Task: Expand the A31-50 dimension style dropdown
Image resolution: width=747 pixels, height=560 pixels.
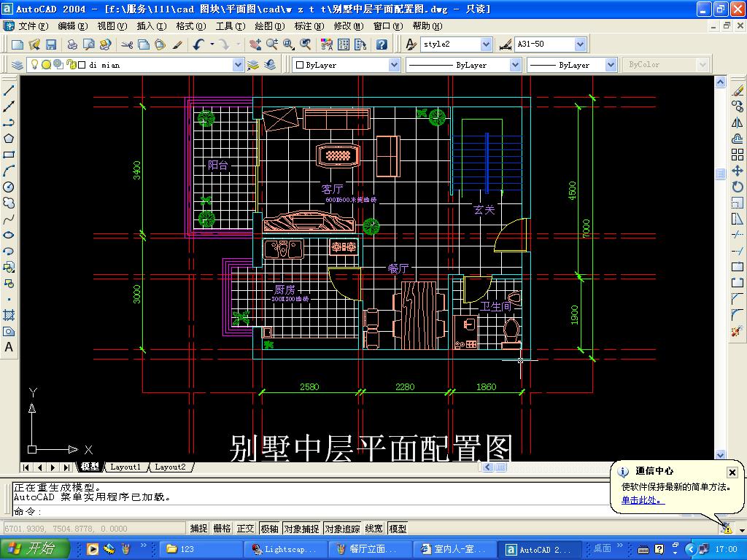Action: click(x=580, y=44)
